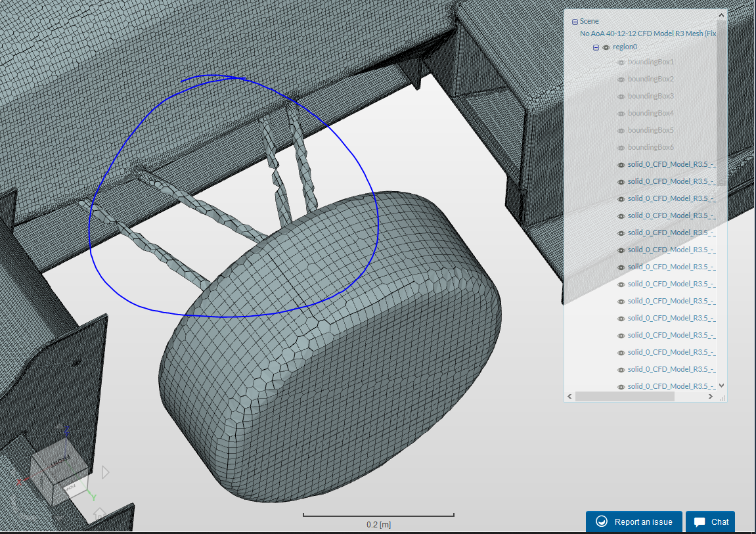The width and height of the screenshot is (756, 534).
Task: Click the green Y axis label
Action: point(93,497)
